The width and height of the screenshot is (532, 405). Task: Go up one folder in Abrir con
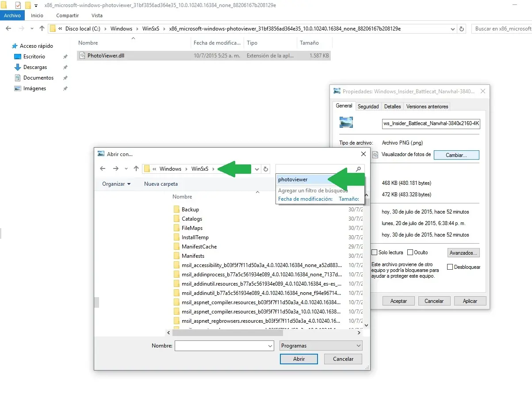pyautogui.click(x=136, y=169)
